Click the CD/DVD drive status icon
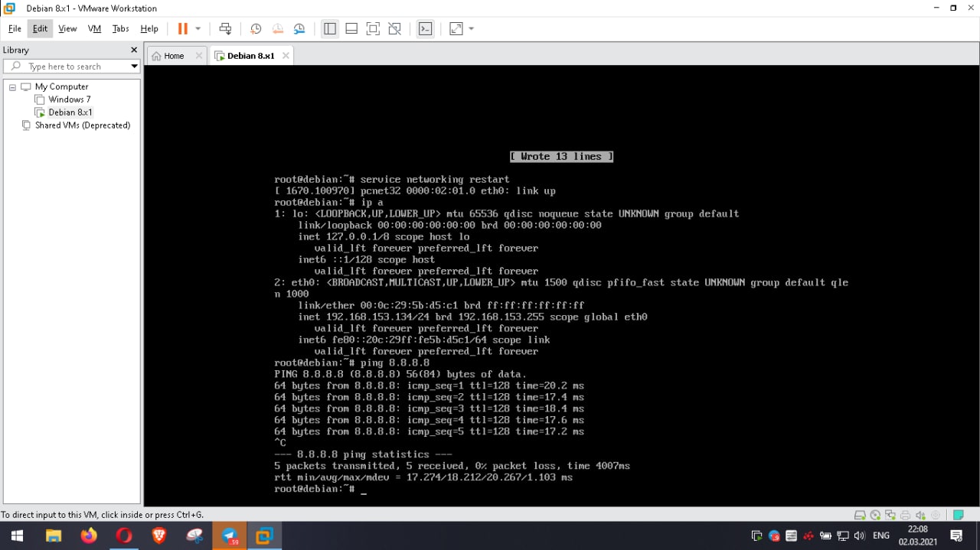Image resolution: width=980 pixels, height=550 pixels. coord(875,516)
